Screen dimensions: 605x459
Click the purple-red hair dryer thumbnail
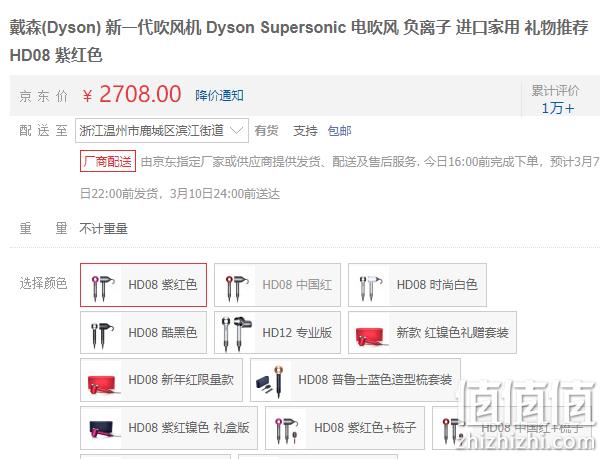(x=102, y=286)
